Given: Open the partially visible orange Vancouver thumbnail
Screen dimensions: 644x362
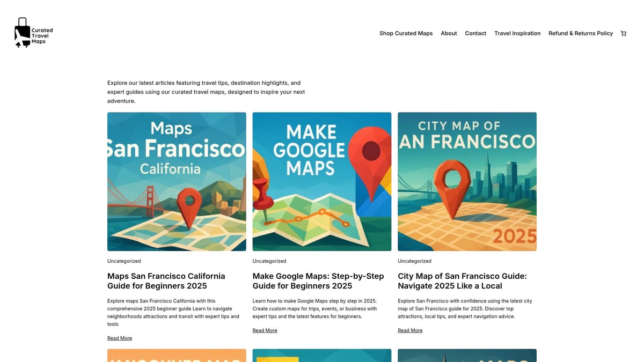Looking at the screenshot, I should [x=177, y=356].
